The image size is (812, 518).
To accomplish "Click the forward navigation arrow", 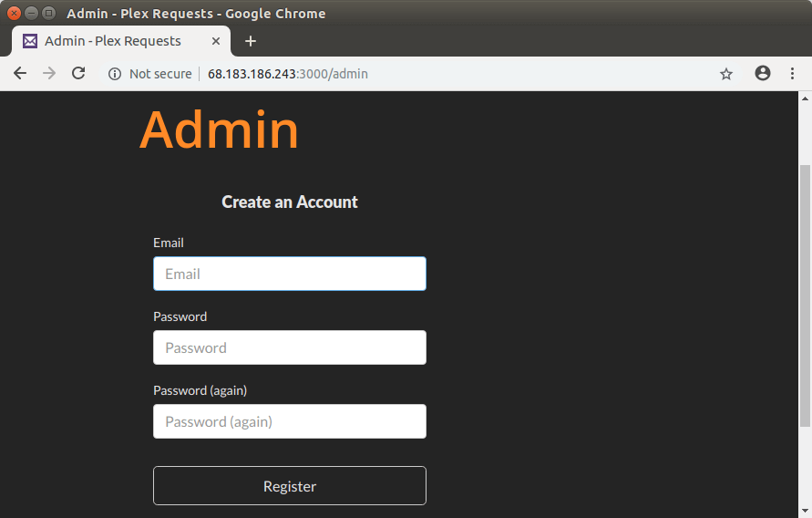I will click(49, 74).
